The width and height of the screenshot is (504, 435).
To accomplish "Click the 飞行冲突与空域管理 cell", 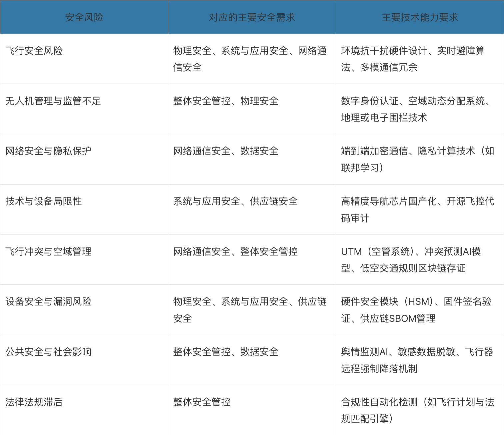I will pyautogui.click(x=48, y=251).
